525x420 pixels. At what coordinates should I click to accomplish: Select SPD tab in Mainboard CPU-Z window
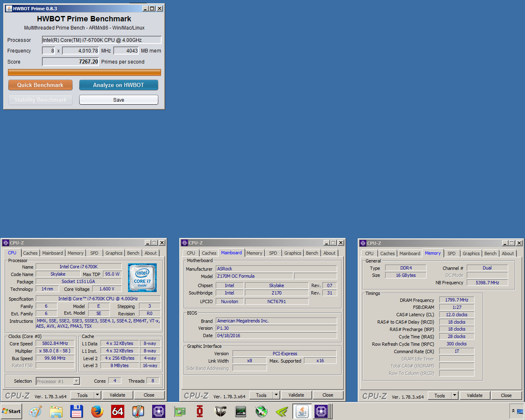tap(273, 253)
